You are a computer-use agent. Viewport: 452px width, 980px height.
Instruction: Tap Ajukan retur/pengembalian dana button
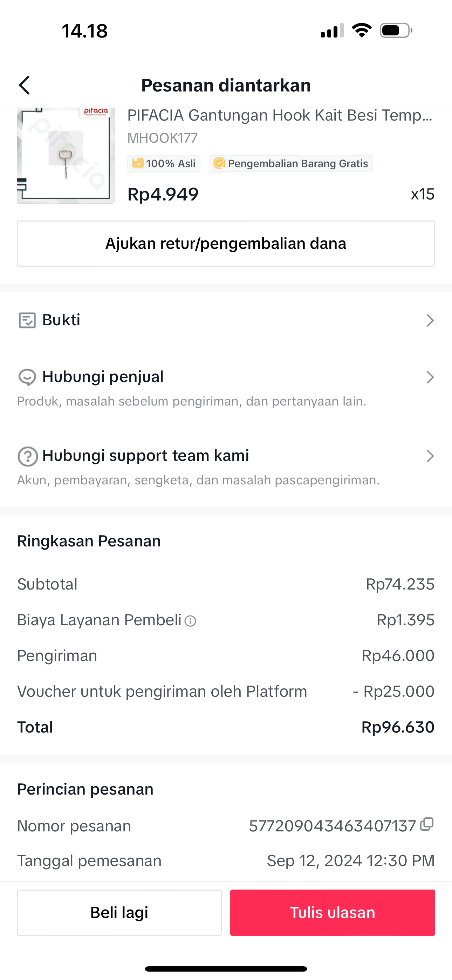(226, 244)
